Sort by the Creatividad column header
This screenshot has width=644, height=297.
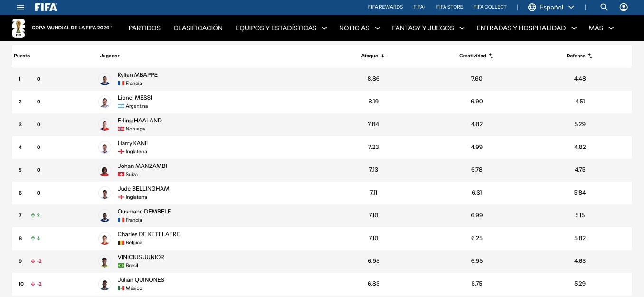(476, 56)
